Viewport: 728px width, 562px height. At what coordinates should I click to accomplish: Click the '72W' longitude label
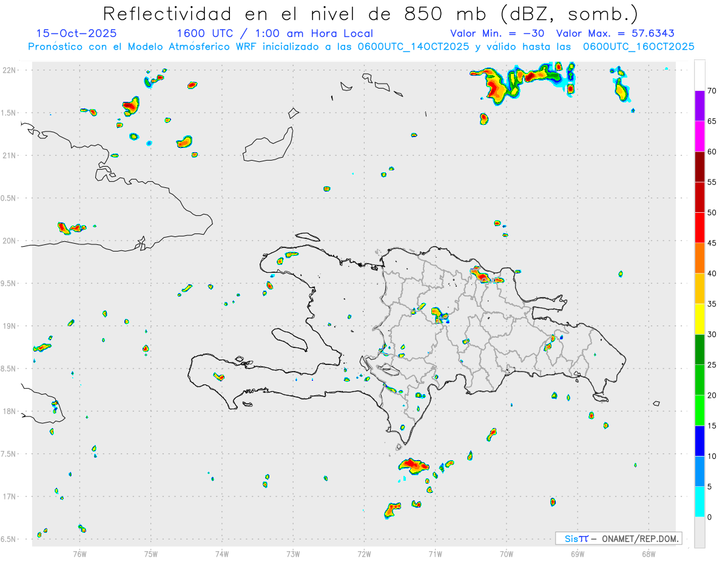tap(364, 554)
